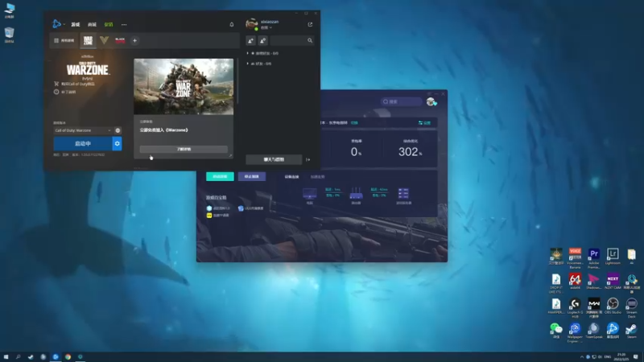
Task: Pop out the social panel icon
Action: tap(310, 25)
